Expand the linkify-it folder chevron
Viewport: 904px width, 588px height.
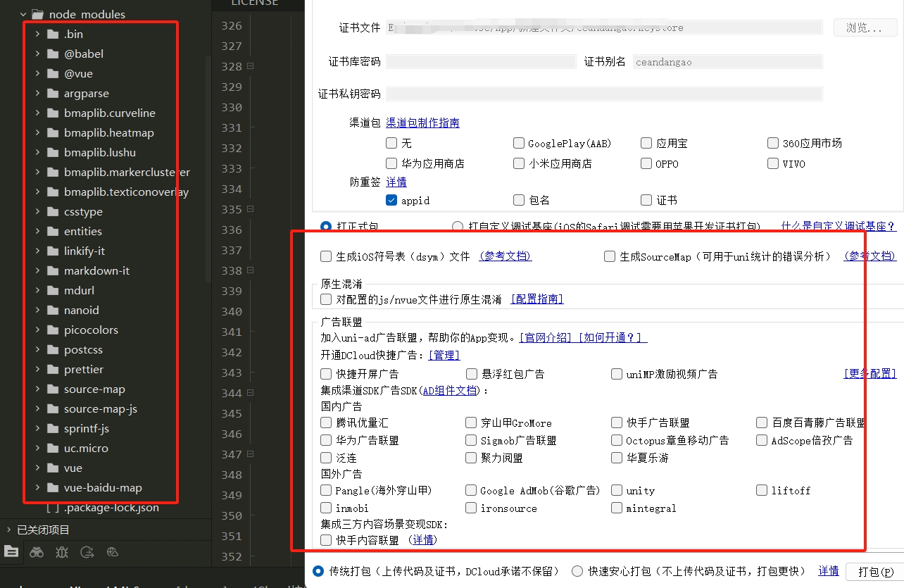coord(37,251)
